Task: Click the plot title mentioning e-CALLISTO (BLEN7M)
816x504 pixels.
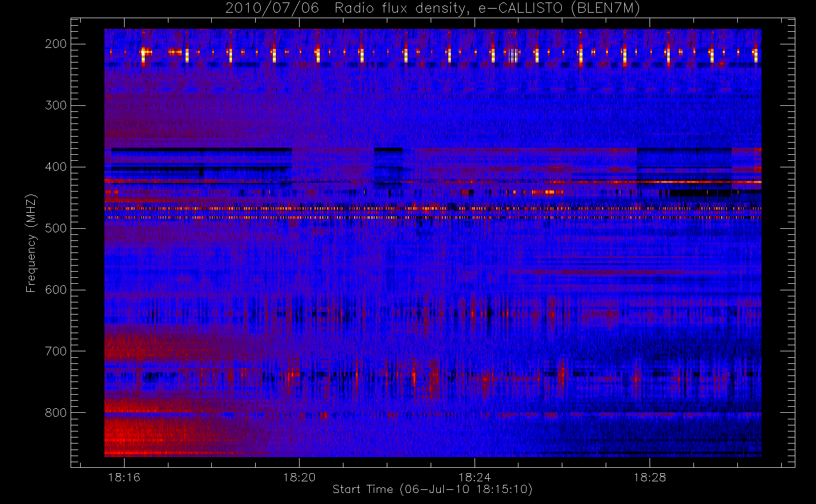Action: click(x=433, y=9)
